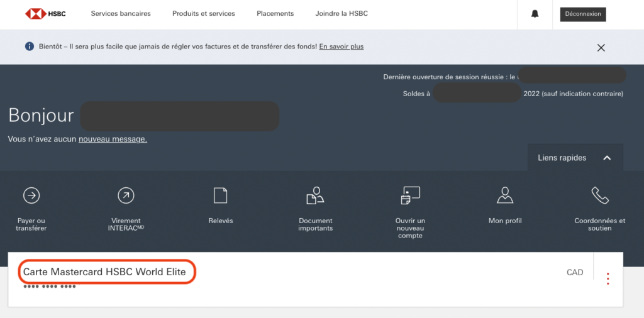This screenshot has width=644, height=318.
Task: Dismiss the Bientôt banner with X
Action: point(601,48)
